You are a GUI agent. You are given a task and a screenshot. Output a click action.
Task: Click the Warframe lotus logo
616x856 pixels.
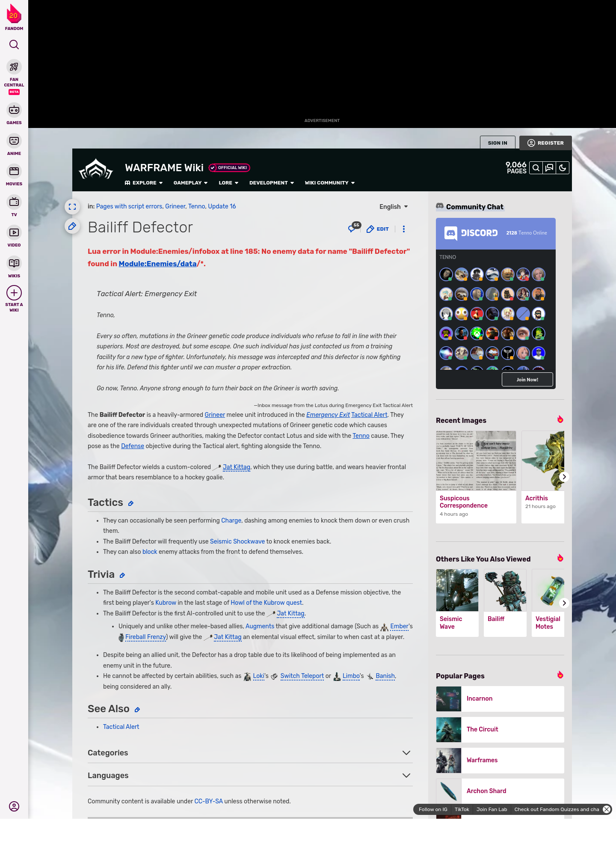[96, 169]
